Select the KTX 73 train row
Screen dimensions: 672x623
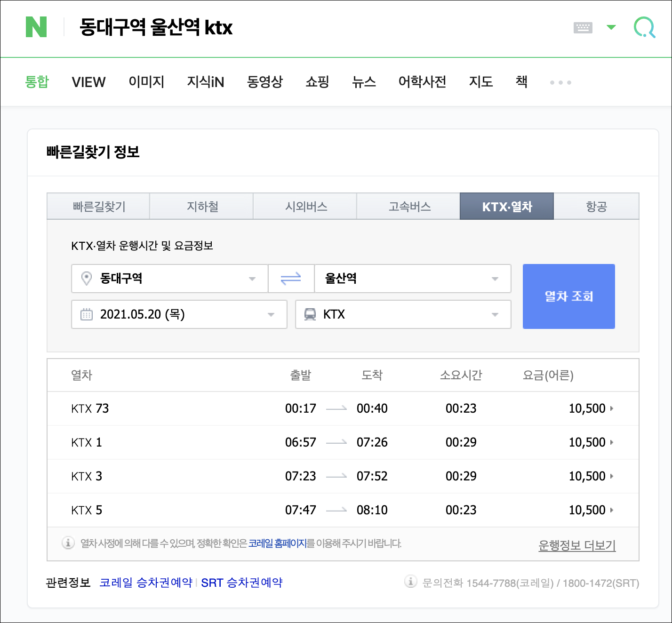(x=343, y=408)
